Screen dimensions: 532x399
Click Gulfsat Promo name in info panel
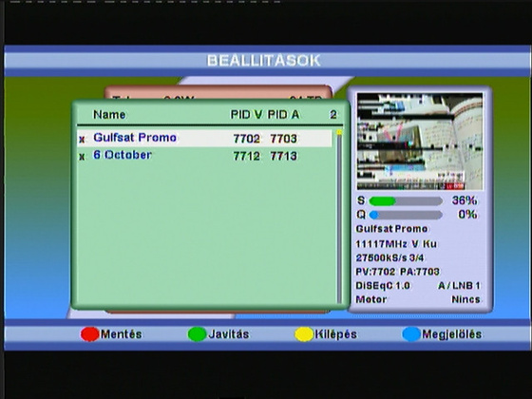[391, 229]
